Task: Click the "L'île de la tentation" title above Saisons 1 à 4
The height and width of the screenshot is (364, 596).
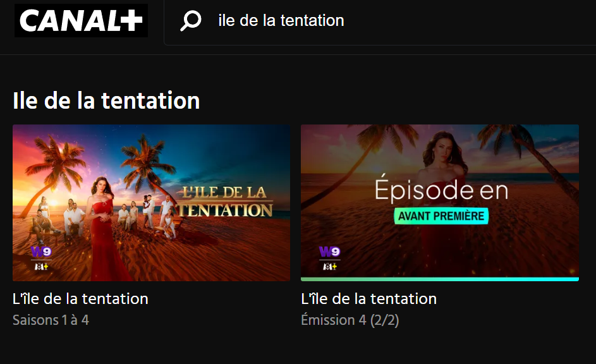Action: tap(80, 299)
